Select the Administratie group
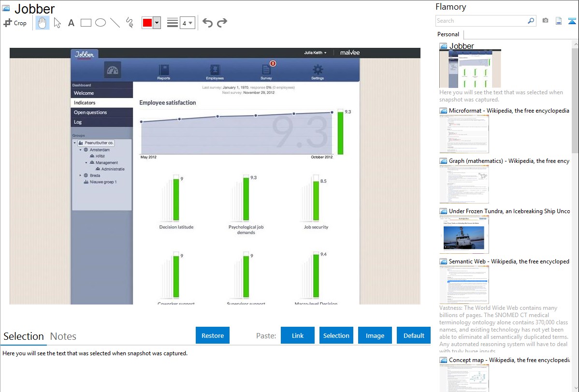This screenshot has width=579, height=392. pyautogui.click(x=110, y=169)
